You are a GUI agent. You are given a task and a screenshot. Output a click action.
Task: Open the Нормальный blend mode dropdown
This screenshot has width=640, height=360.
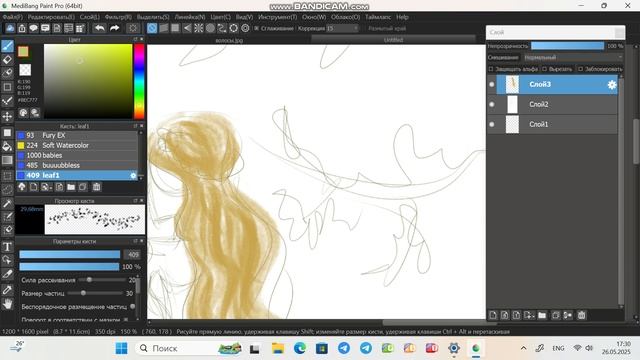coord(573,58)
